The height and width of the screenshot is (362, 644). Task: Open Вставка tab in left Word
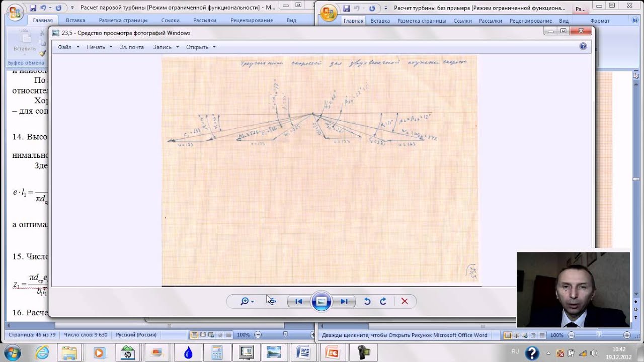tap(75, 21)
